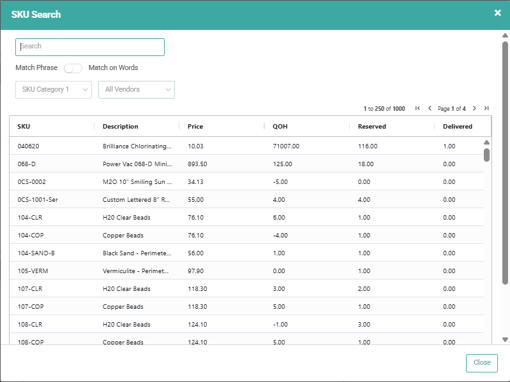Screen dimensions: 510x382
Task: Sort by the Description column header
Action: tap(120, 126)
